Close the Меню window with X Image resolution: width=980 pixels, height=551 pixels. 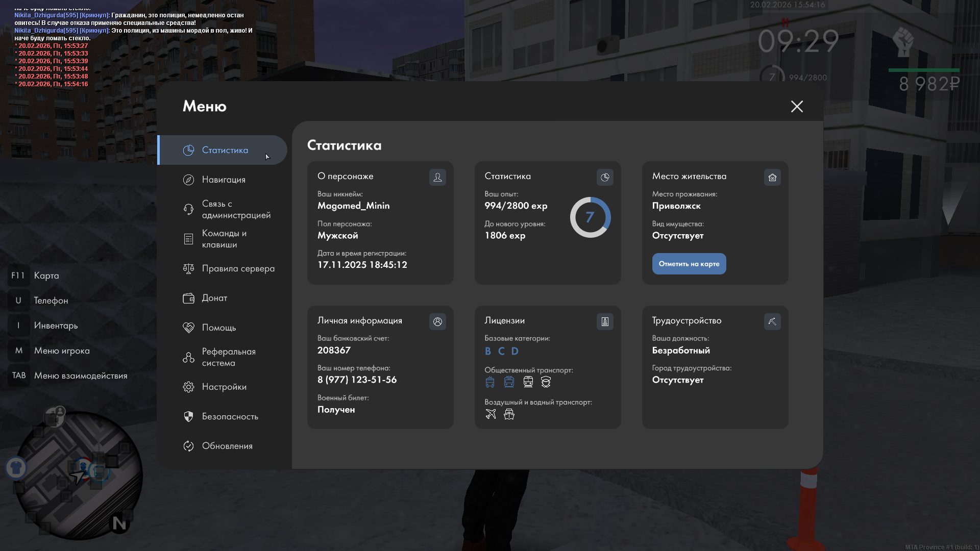(x=797, y=106)
